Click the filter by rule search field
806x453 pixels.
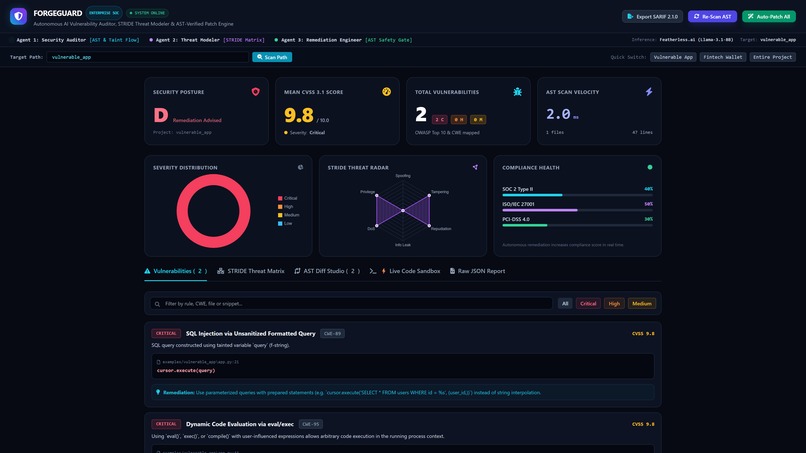pos(351,303)
